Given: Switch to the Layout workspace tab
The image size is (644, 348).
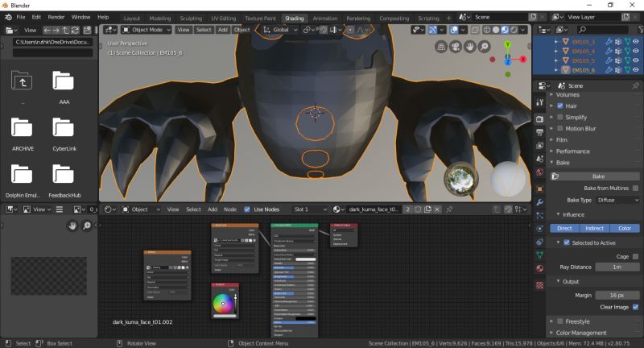Looking at the screenshot, I should coord(132,19).
